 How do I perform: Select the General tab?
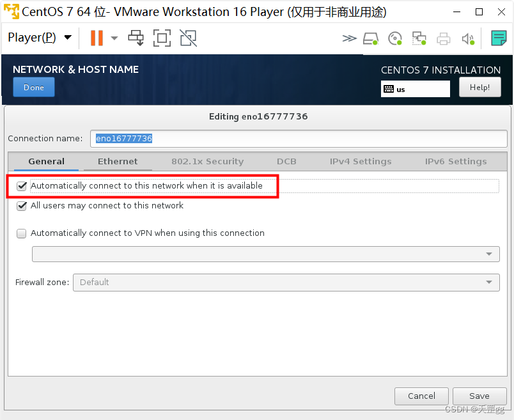(x=46, y=161)
